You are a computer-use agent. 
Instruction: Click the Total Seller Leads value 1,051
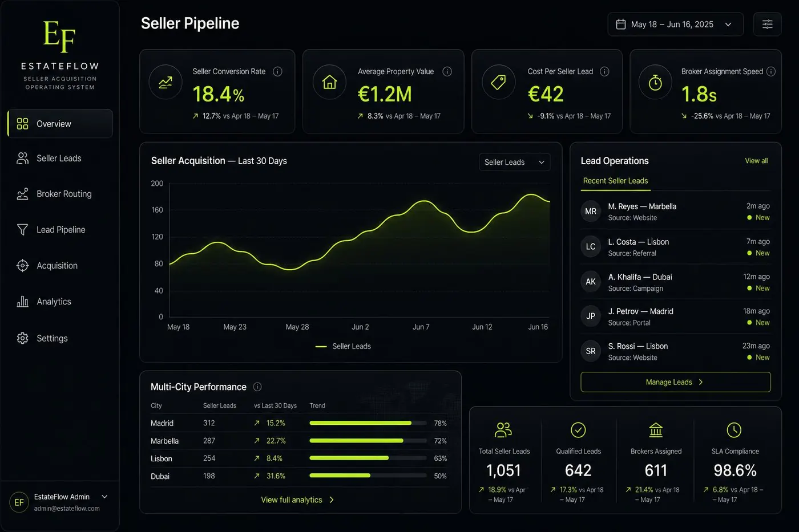click(503, 470)
